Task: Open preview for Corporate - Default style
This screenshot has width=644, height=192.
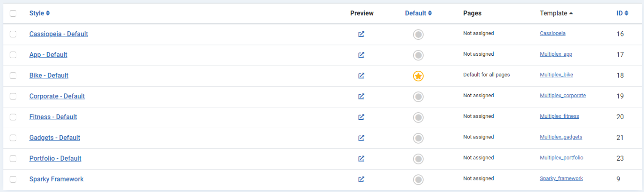Action: [361, 96]
